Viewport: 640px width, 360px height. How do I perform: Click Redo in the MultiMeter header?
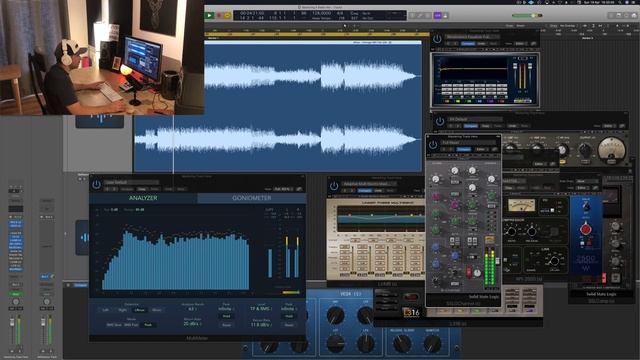pyautogui.click(x=181, y=189)
